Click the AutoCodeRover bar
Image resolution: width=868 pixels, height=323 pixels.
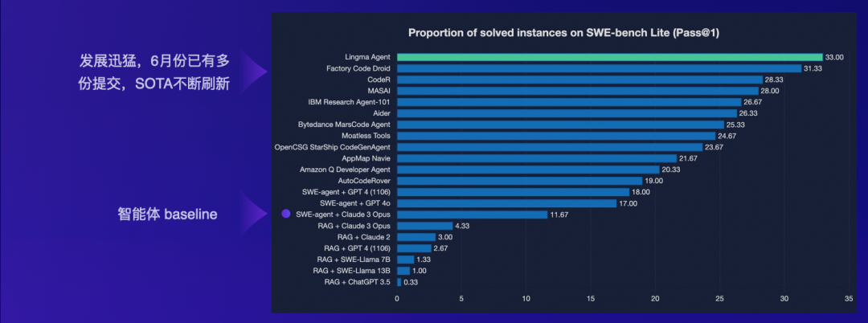point(519,181)
